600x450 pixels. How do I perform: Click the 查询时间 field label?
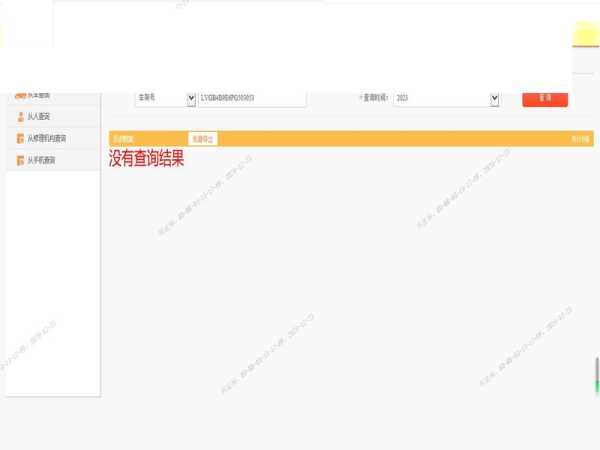tap(374, 99)
